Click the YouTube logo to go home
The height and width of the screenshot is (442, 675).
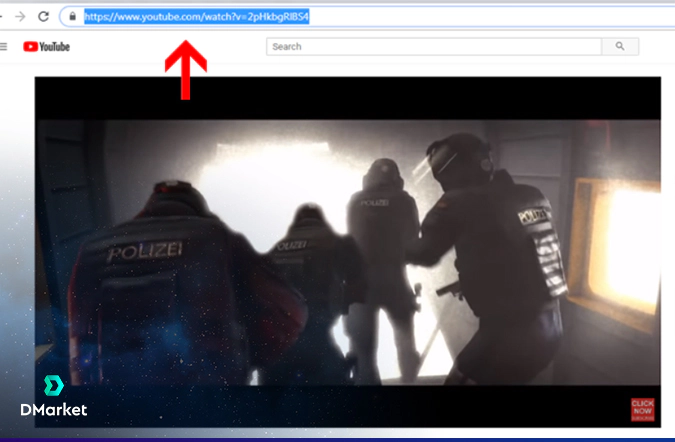tap(46, 46)
